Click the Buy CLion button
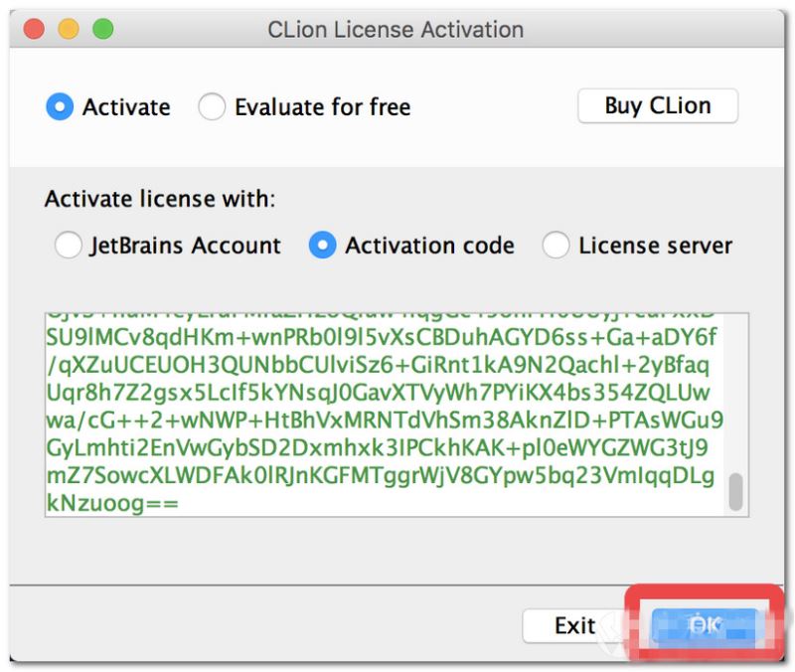This screenshot has height=672, width=795. pos(658,106)
